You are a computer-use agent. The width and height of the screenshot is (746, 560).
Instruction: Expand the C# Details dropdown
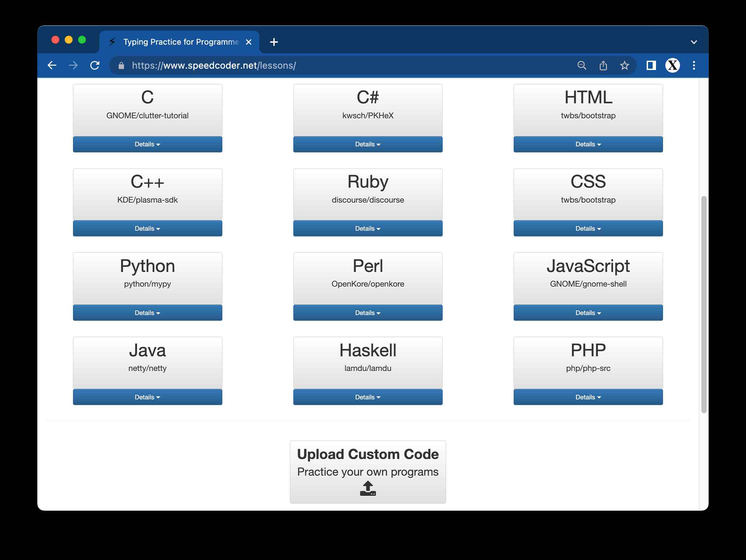(x=367, y=144)
